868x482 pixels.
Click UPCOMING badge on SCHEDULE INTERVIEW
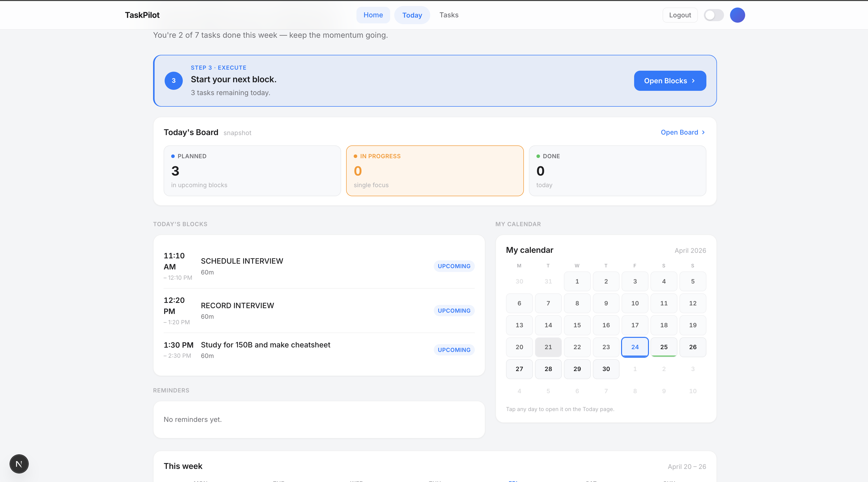454,266
